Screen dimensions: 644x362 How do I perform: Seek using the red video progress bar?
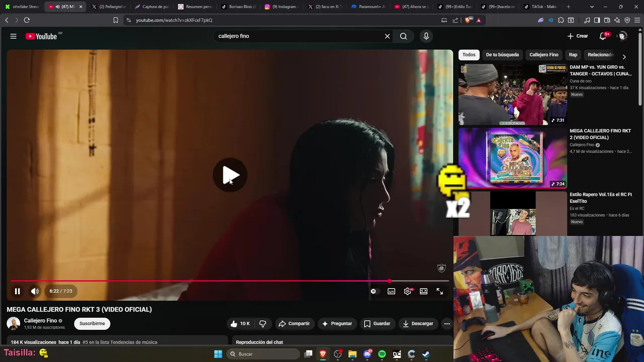tap(230, 281)
